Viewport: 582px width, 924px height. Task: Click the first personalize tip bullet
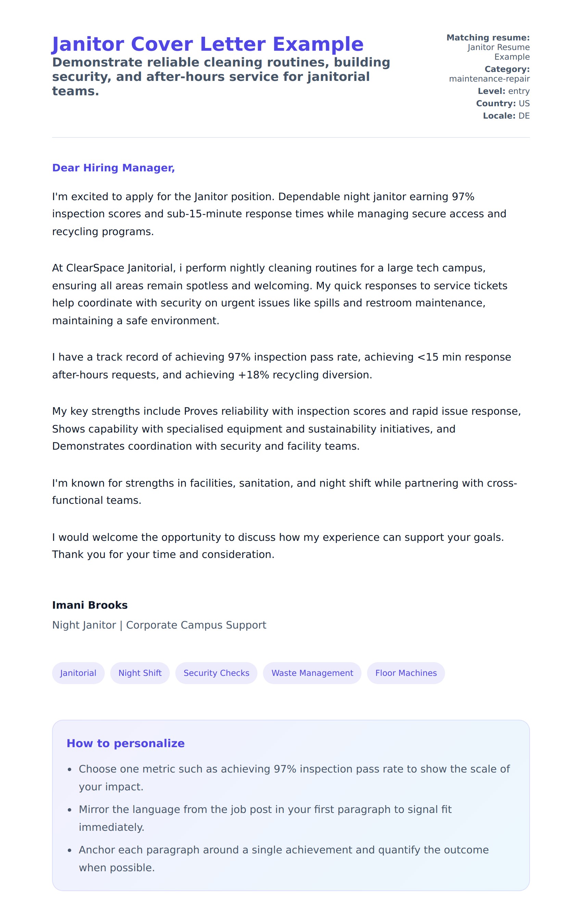(x=294, y=777)
